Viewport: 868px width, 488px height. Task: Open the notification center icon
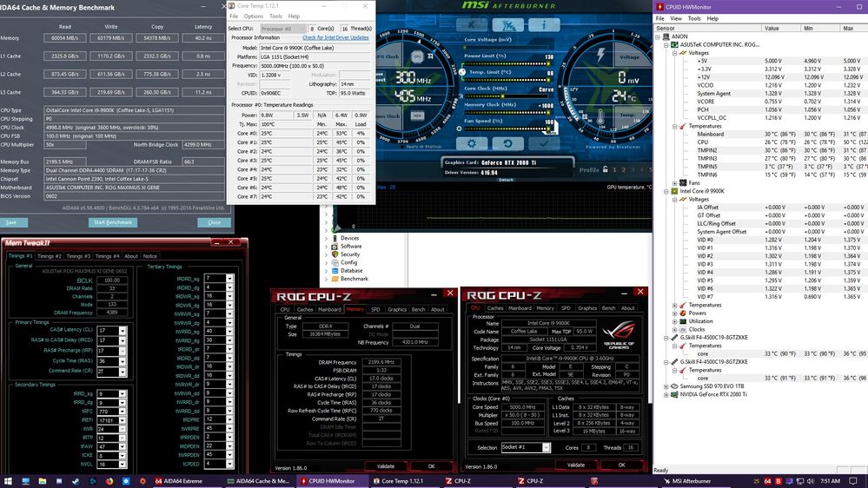click(x=853, y=481)
